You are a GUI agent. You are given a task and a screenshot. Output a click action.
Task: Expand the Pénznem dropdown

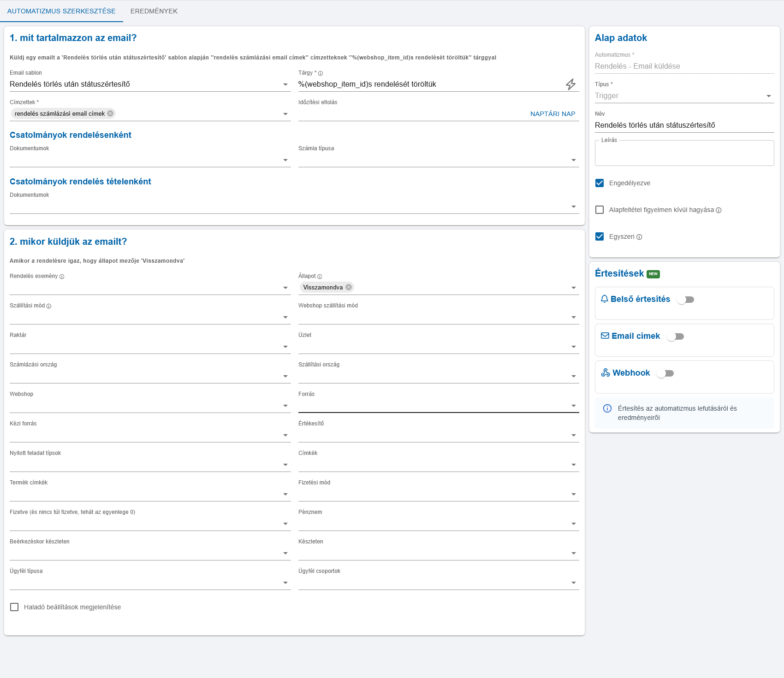(439, 524)
